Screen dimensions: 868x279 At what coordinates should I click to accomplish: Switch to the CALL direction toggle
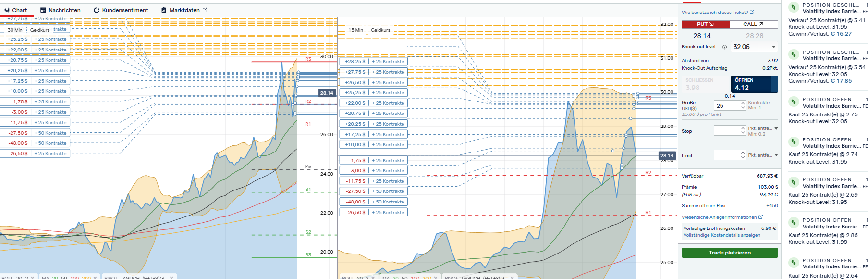[x=753, y=25]
